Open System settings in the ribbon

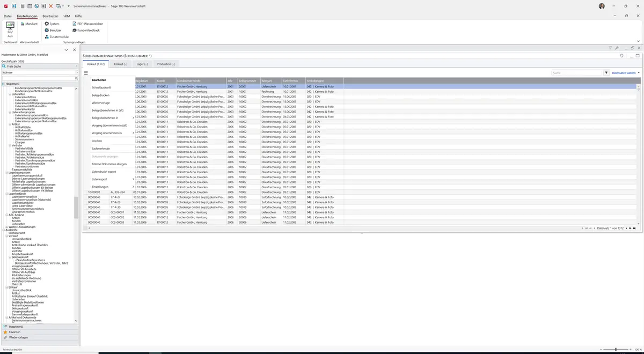(x=52, y=24)
